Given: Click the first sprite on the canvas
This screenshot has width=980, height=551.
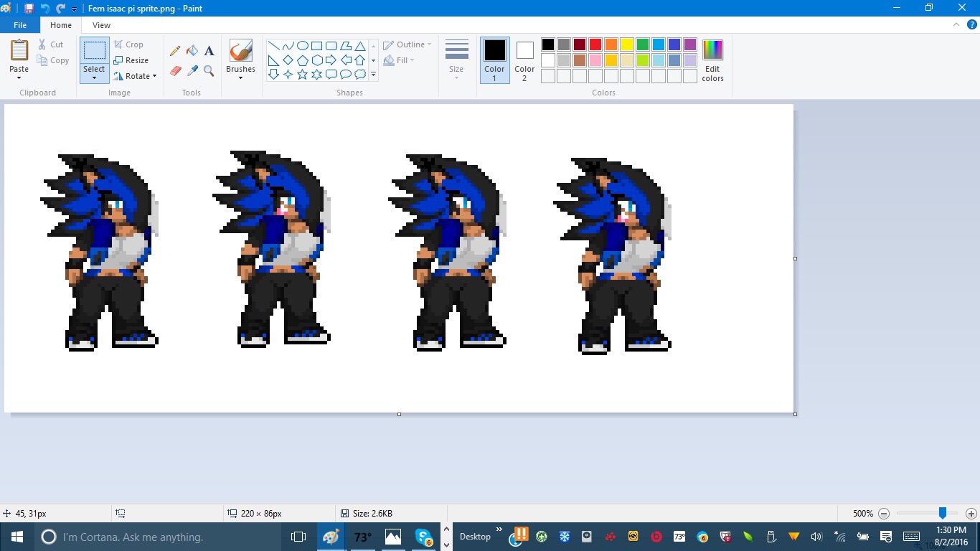Looking at the screenshot, I should click(x=99, y=252).
